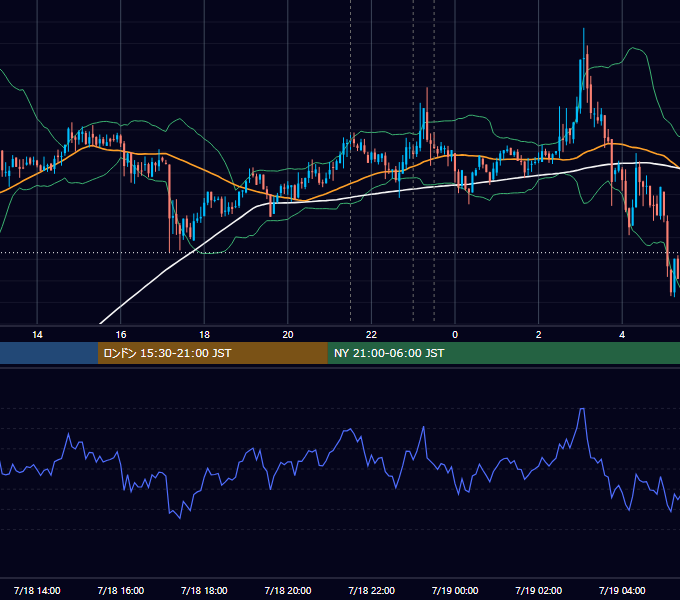Click the 7/18 22:00 time label
The height and width of the screenshot is (600, 680).
point(372,590)
